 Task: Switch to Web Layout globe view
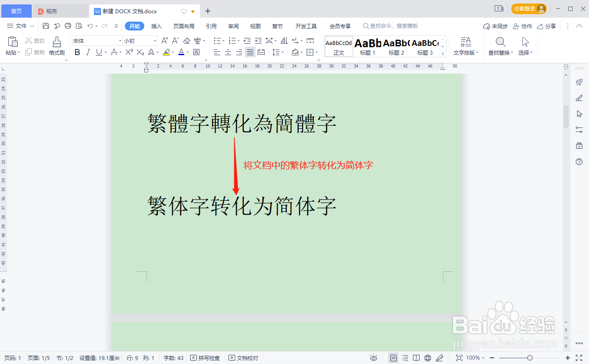pyautogui.click(x=428, y=358)
